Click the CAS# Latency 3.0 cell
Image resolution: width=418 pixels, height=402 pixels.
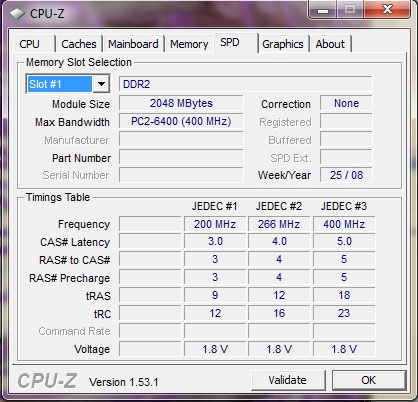point(215,241)
